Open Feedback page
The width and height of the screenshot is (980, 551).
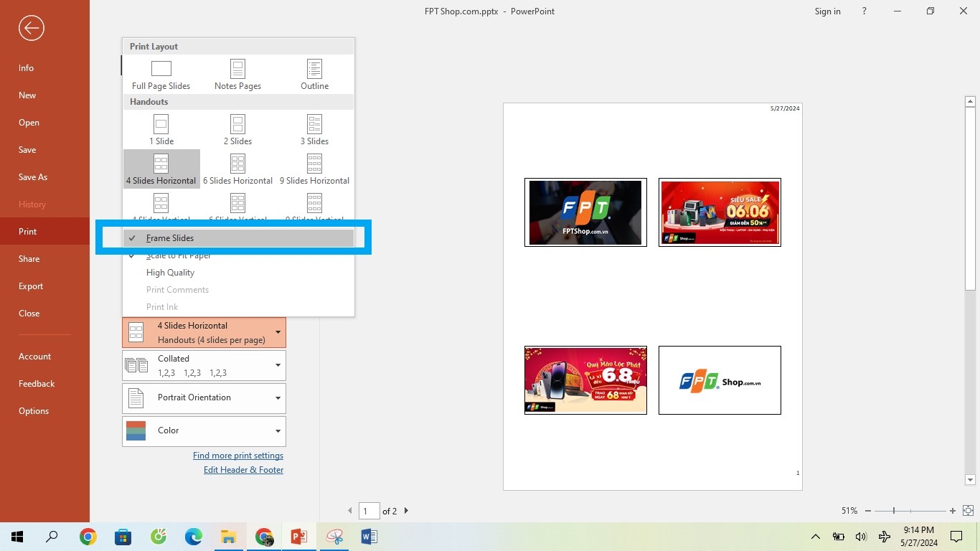click(x=44, y=384)
